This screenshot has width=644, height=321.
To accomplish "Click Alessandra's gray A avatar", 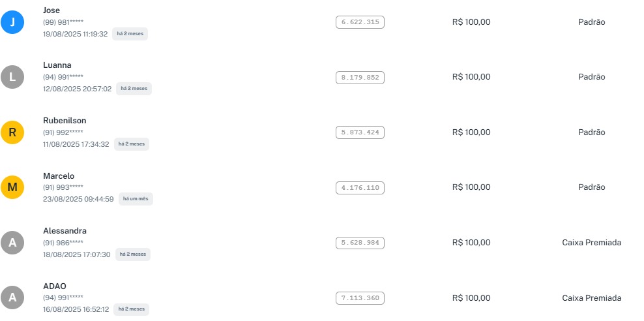I will 12,243.
